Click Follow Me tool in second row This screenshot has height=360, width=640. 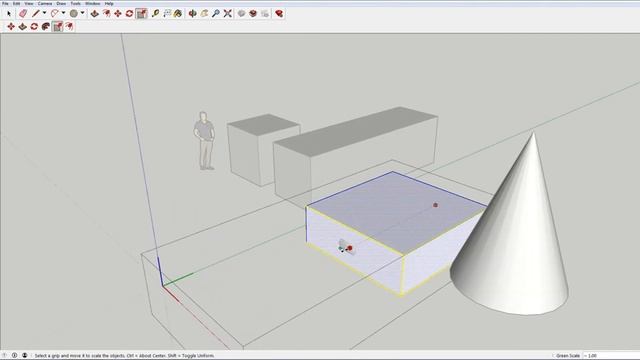click(x=46, y=27)
